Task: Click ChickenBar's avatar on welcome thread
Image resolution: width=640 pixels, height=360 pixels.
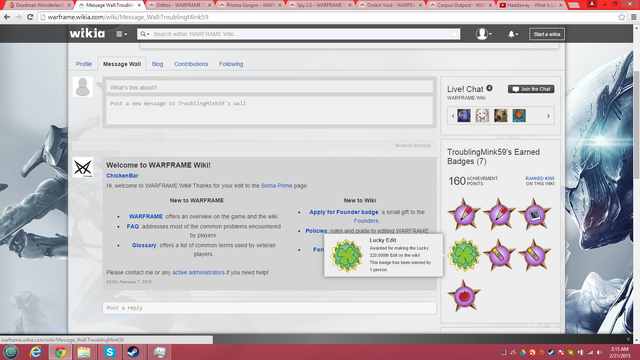Action: click(83, 168)
